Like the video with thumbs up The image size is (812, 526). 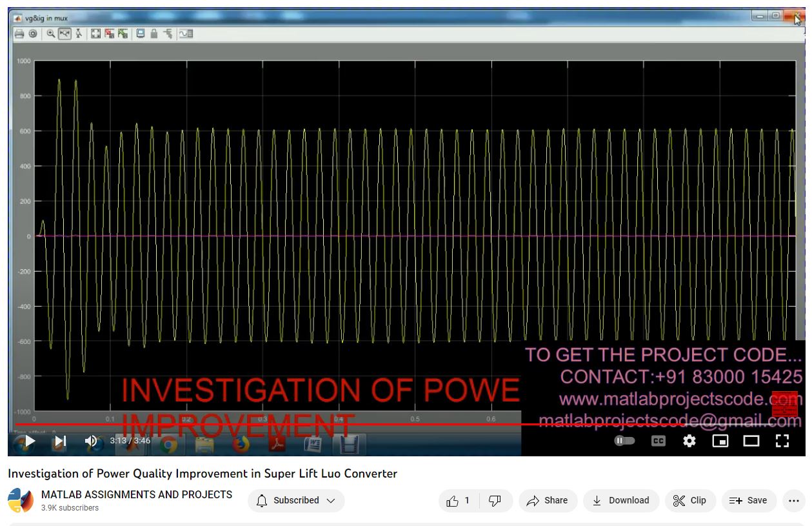[459, 501]
